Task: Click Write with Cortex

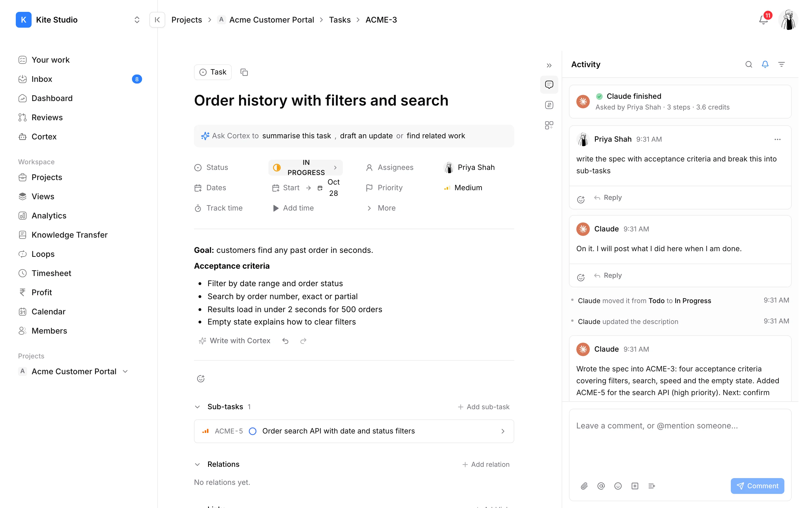Action: [x=235, y=341]
